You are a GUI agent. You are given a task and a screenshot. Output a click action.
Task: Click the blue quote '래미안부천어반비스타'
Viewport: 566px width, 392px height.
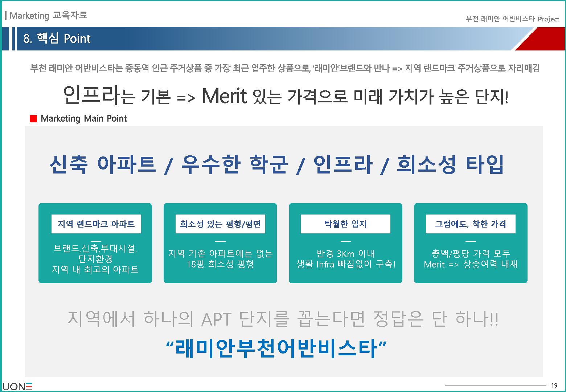click(276, 348)
